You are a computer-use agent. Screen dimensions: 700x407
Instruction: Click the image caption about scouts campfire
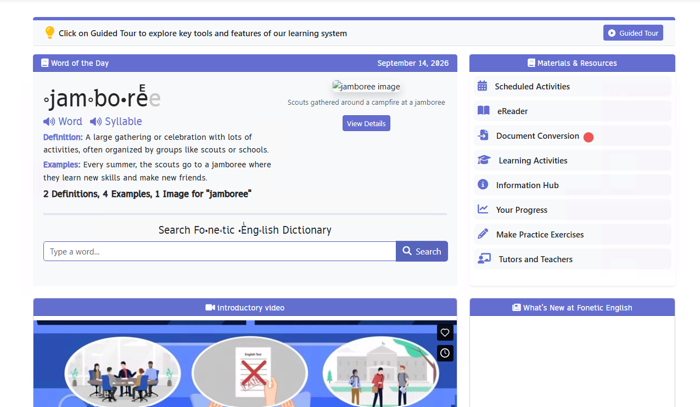[x=366, y=102]
